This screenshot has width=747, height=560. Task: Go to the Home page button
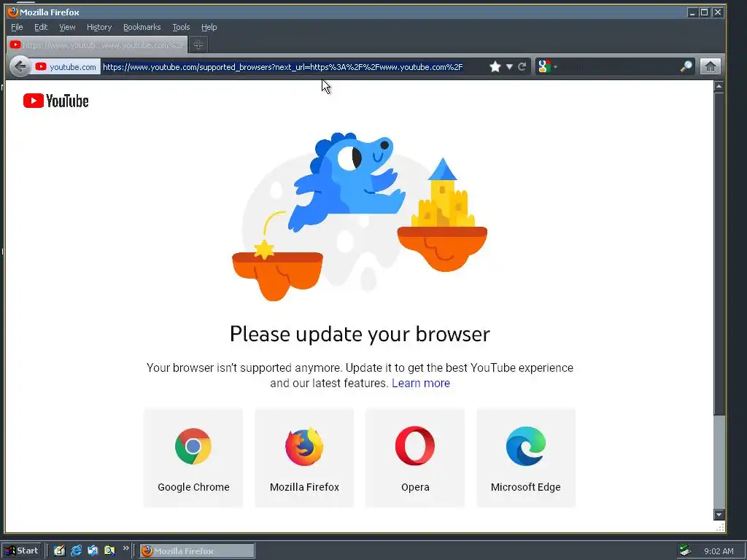pos(710,66)
